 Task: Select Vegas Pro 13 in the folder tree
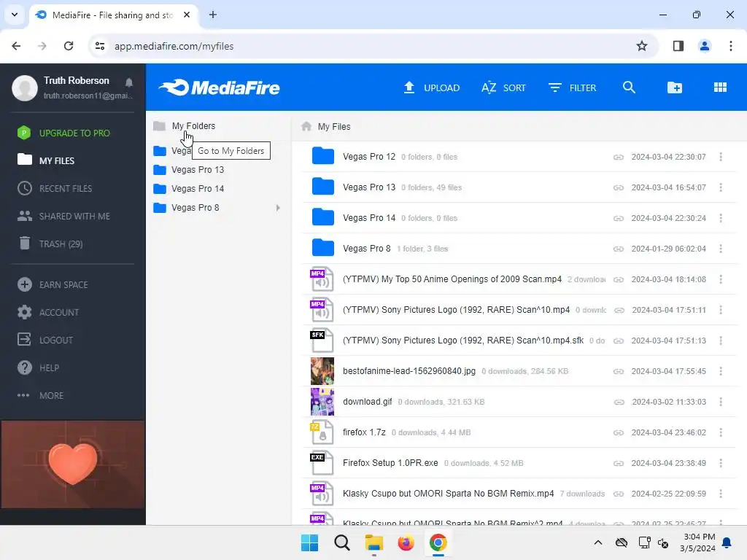(x=197, y=169)
